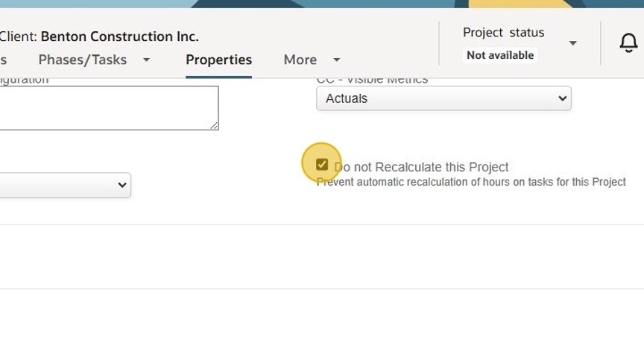Switch to the Phases/Tasks tab
The image size is (644, 359).
(83, 60)
